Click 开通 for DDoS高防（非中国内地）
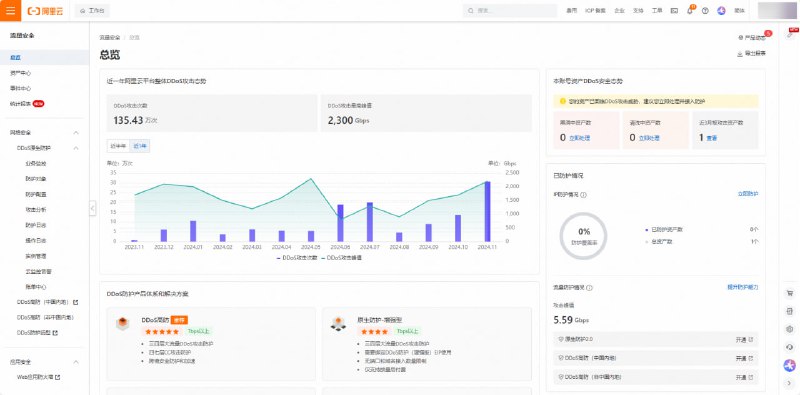 pyautogui.click(x=744, y=378)
